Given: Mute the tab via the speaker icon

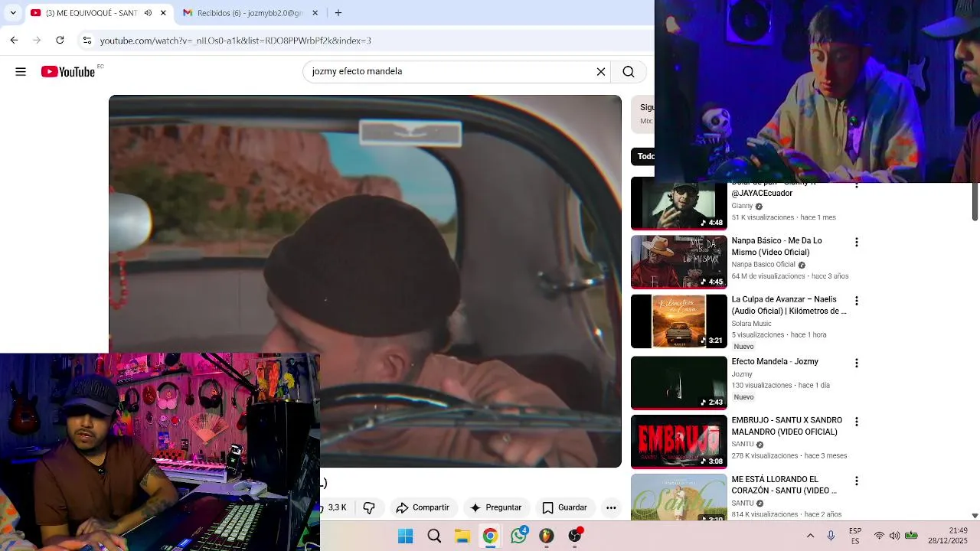Looking at the screenshot, I should (x=148, y=13).
